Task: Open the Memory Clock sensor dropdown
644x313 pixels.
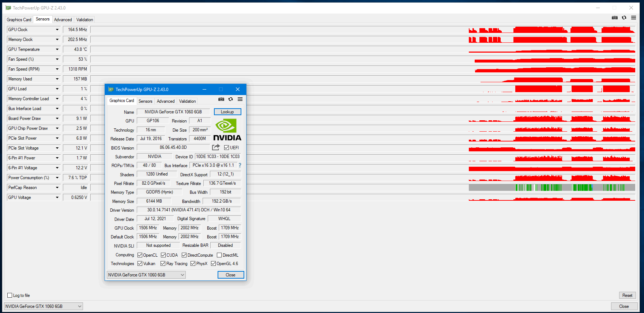Action: tap(57, 39)
